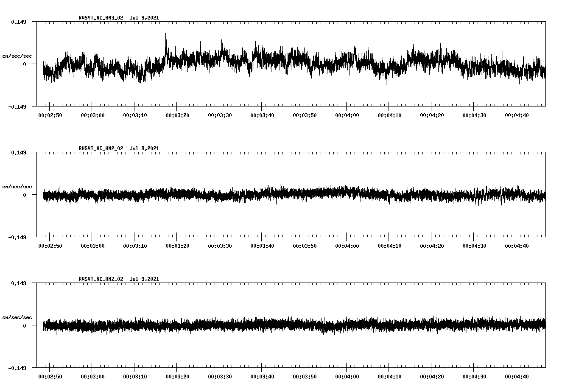Click the Jul 9,2021 date beside HN3_02
Screen dimensions: 576x392
pyautogui.click(x=145, y=18)
